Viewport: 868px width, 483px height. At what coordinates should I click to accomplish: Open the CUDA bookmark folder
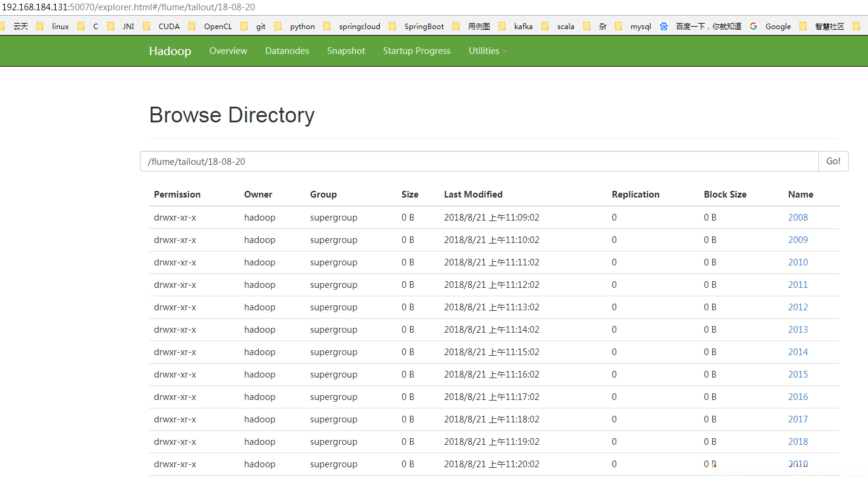pos(168,26)
